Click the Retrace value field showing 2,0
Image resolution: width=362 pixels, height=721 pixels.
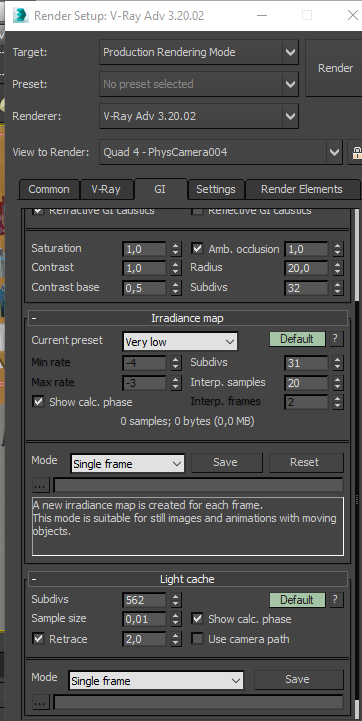pos(144,639)
